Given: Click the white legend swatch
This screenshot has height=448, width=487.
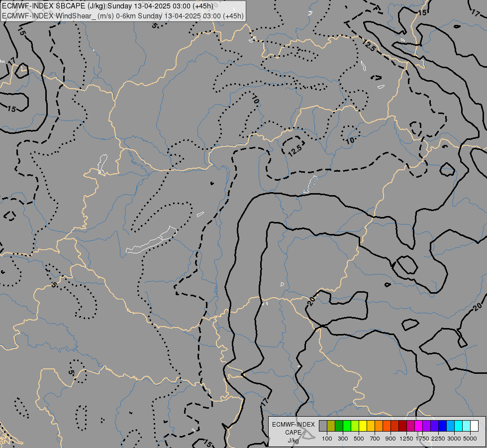Looking at the screenshot, I should pos(474,426).
